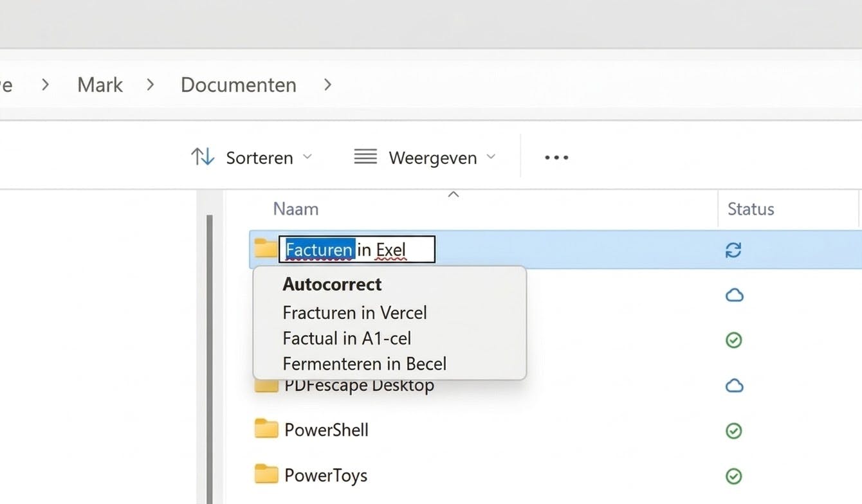862x504 pixels.
Task: Click the chevron after Documenten in breadcrumb
Action: pos(327,84)
